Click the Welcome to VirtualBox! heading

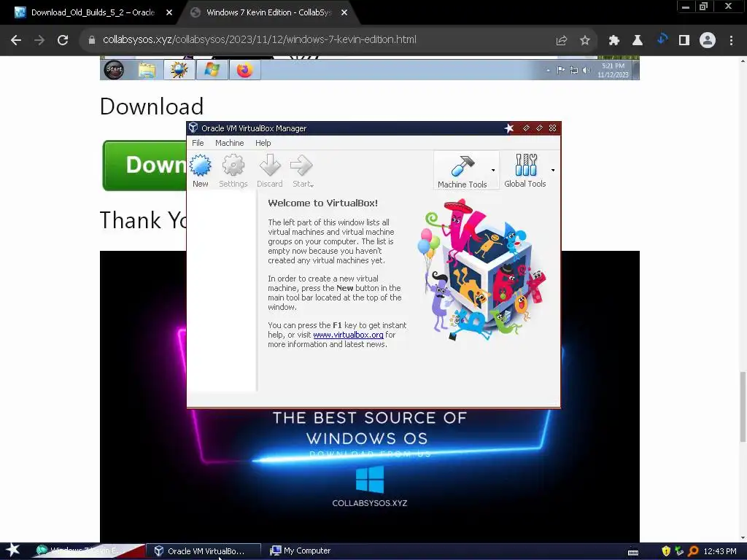coord(322,203)
